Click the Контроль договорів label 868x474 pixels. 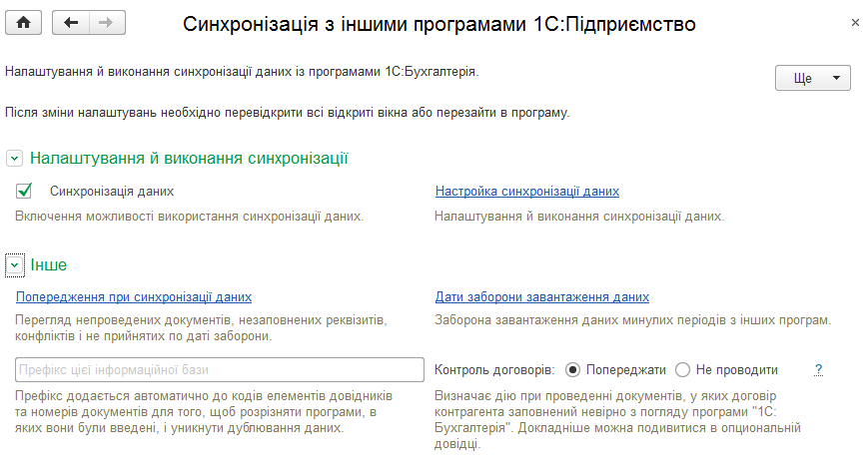494,370
